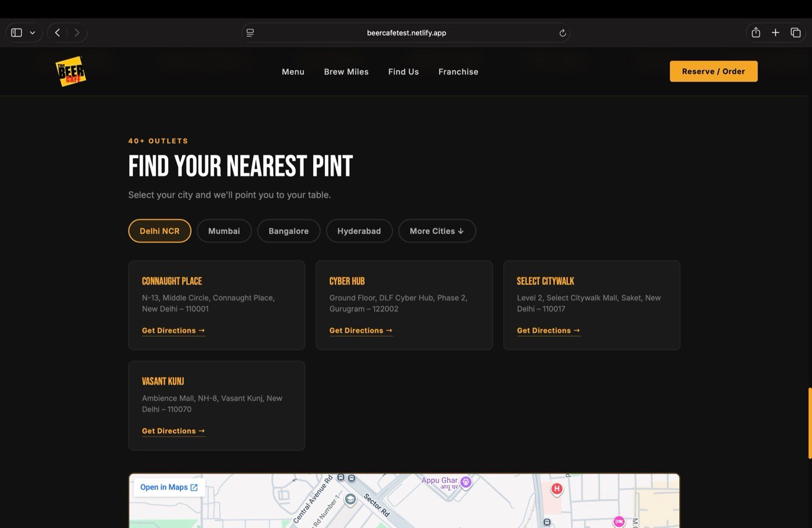
Task: Click the Select Citywalk Mall address text
Action: (x=589, y=303)
